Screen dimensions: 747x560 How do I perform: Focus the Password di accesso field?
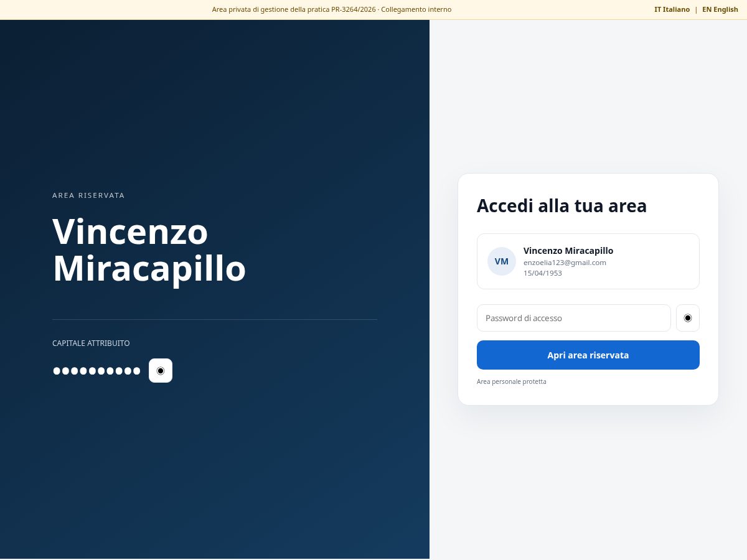click(574, 318)
